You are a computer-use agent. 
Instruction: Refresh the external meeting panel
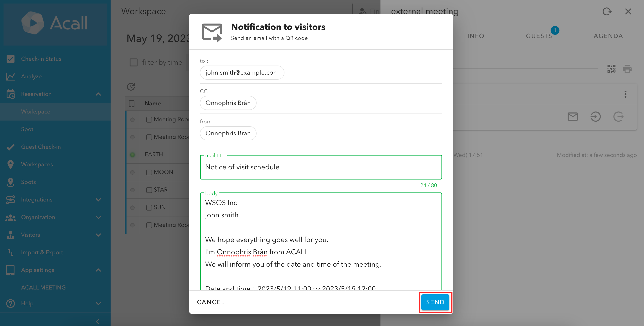(607, 11)
